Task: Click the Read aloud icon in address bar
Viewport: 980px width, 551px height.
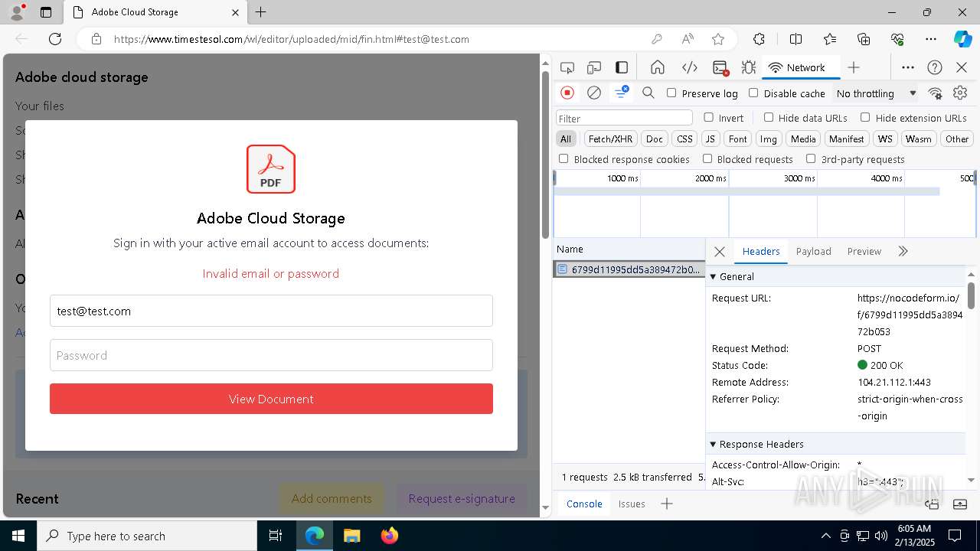Action: (x=688, y=39)
